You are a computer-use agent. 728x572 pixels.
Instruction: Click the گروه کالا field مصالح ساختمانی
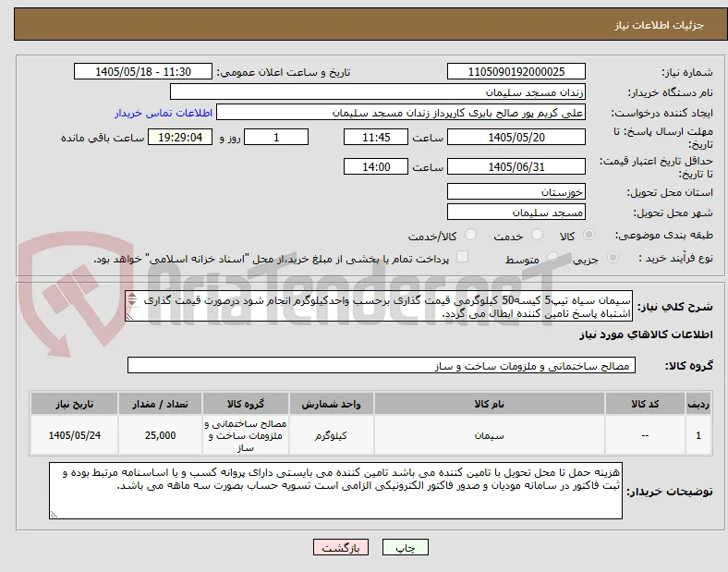click(382, 365)
